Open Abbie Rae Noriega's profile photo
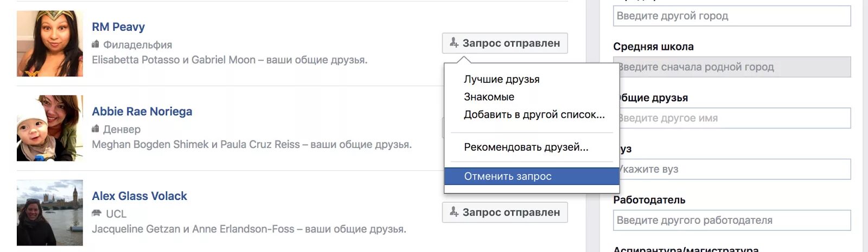868x252 pixels. click(x=50, y=128)
